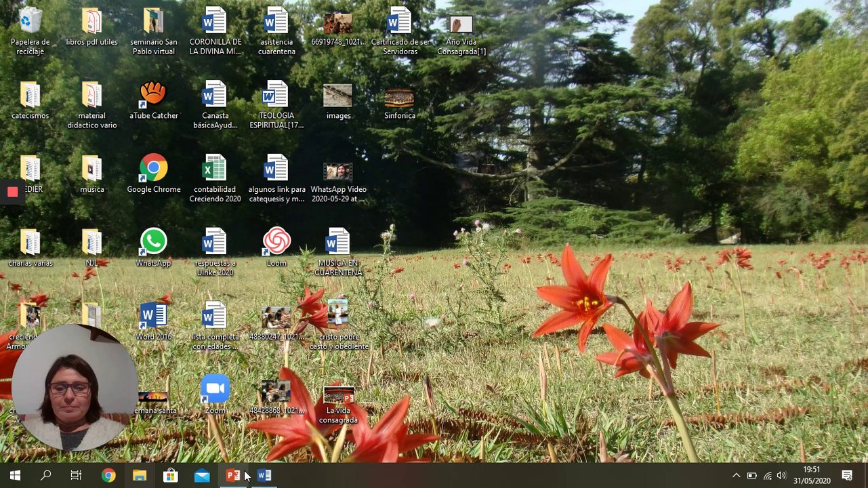This screenshot has width=868, height=488.
Task: Select the 'Certificado de ser Servidoras' document
Action: pos(400,31)
